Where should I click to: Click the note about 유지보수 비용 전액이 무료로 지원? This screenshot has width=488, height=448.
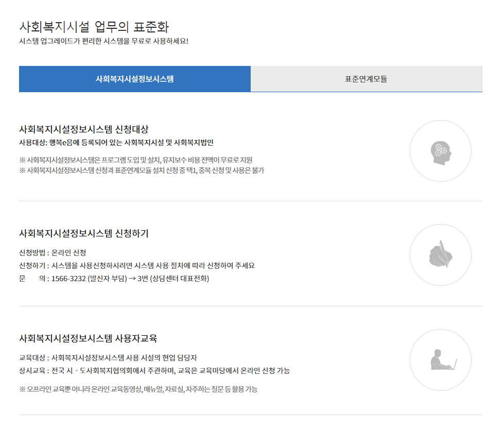(x=136, y=160)
